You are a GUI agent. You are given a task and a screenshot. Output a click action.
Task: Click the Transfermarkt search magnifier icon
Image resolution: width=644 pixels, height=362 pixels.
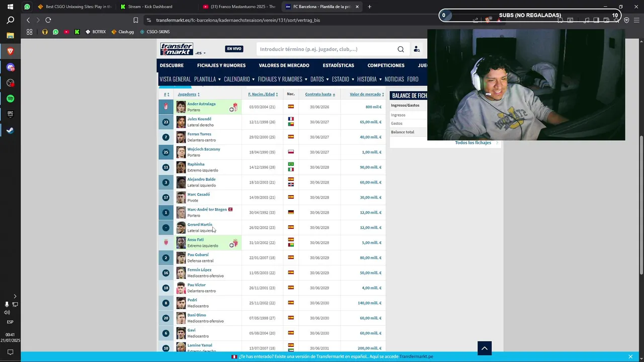(400, 49)
